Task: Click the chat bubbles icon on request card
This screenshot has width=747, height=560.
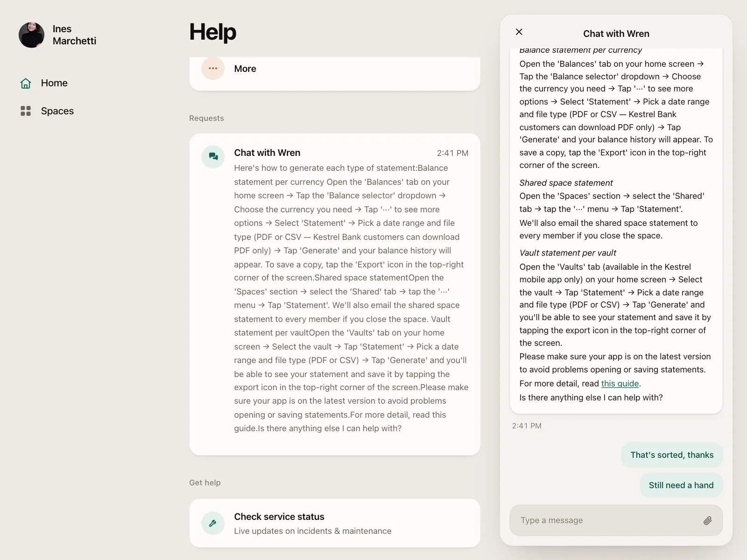Action: tap(213, 156)
